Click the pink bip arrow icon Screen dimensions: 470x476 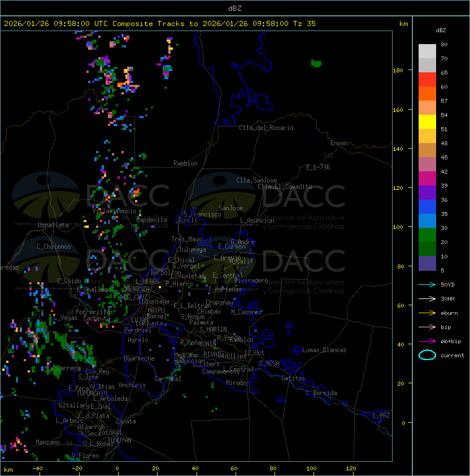pyautogui.click(x=427, y=327)
